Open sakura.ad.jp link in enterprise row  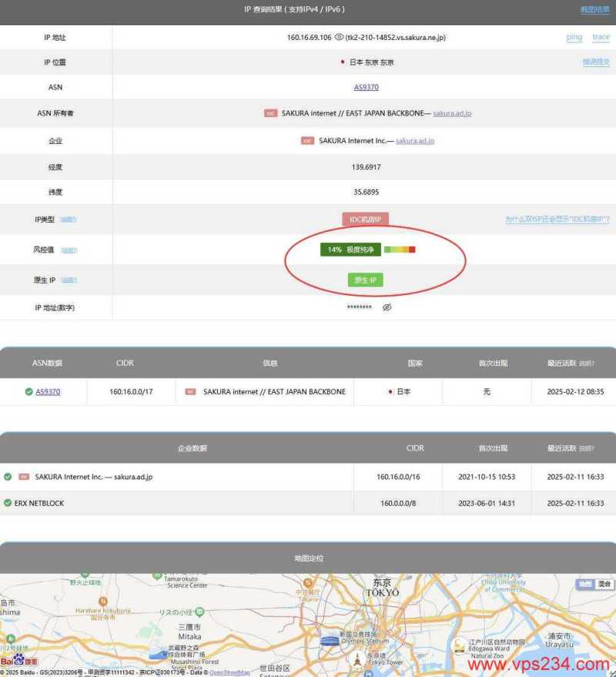pos(415,141)
